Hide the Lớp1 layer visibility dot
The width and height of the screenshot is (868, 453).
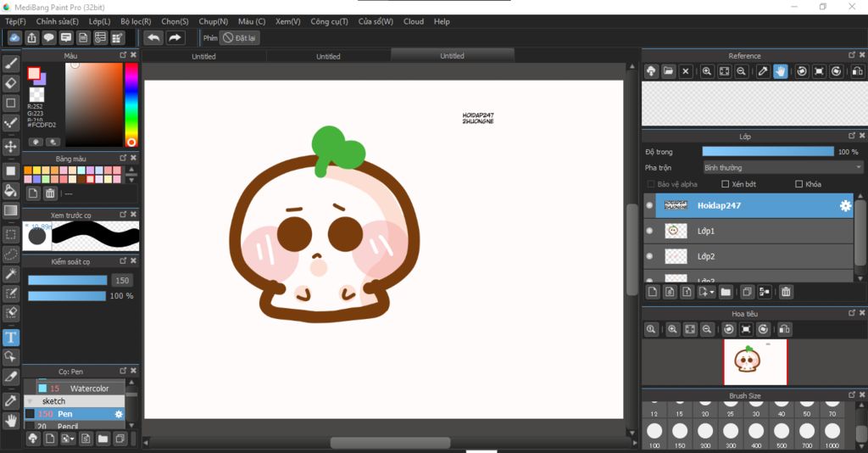click(x=649, y=231)
